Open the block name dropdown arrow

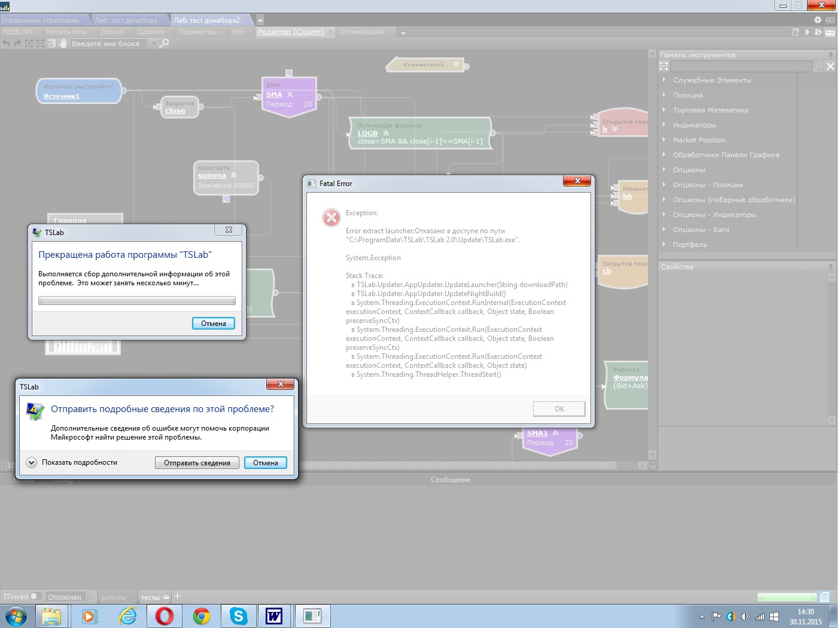pos(153,44)
